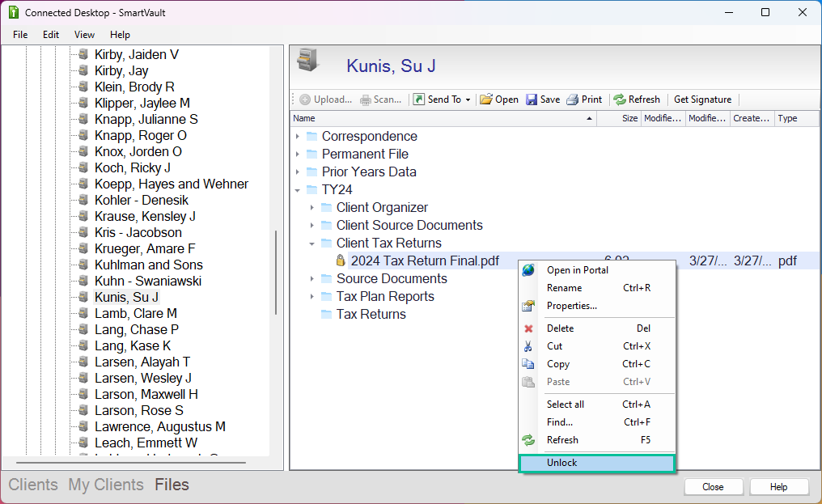The height and width of the screenshot is (504, 822).
Task: Click the red Delete icon in context menu
Action: [x=528, y=328]
